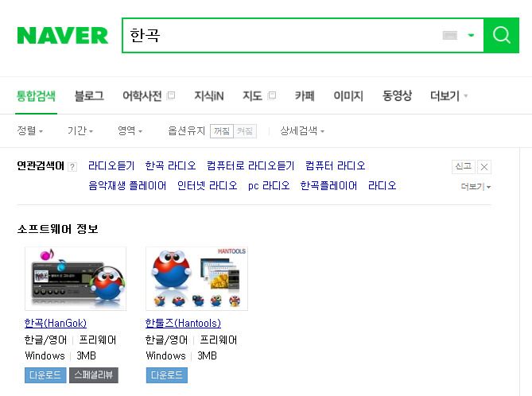Close the related searches box with X
532x396 pixels.
pos(484,167)
